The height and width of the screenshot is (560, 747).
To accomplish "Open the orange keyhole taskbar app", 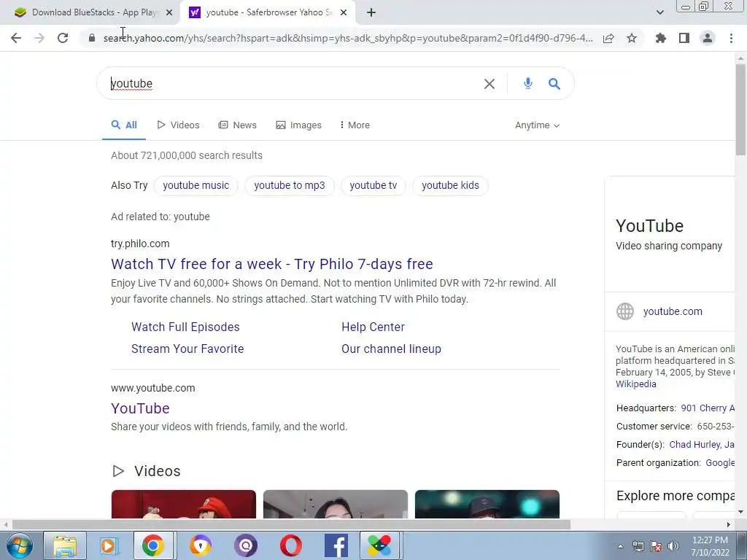I will (201, 545).
